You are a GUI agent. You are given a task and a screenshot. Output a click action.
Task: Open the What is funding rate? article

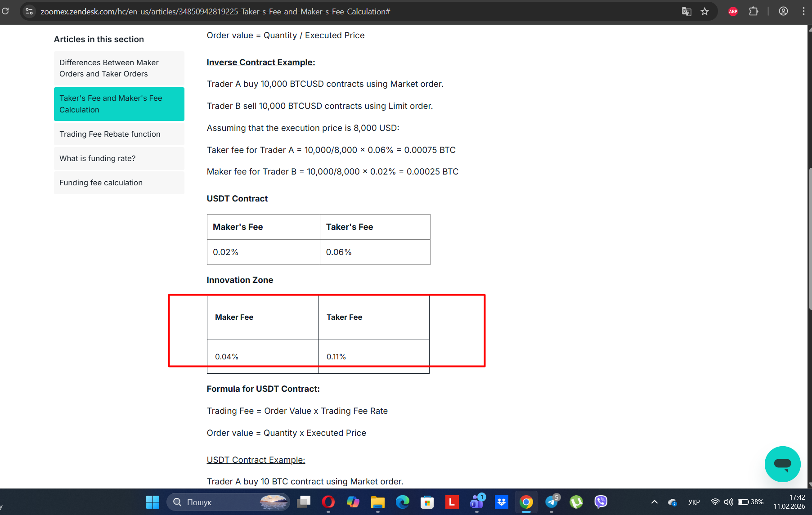coord(119,158)
